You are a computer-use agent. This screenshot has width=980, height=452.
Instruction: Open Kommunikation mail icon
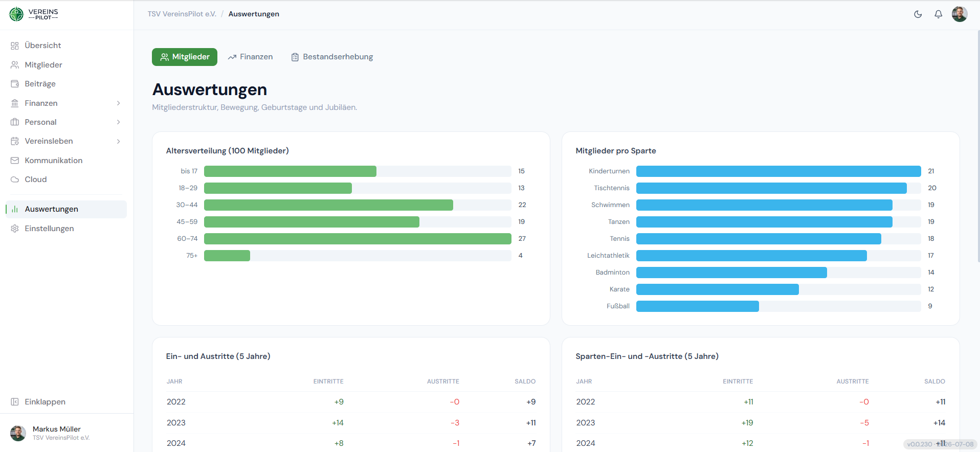point(15,161)
